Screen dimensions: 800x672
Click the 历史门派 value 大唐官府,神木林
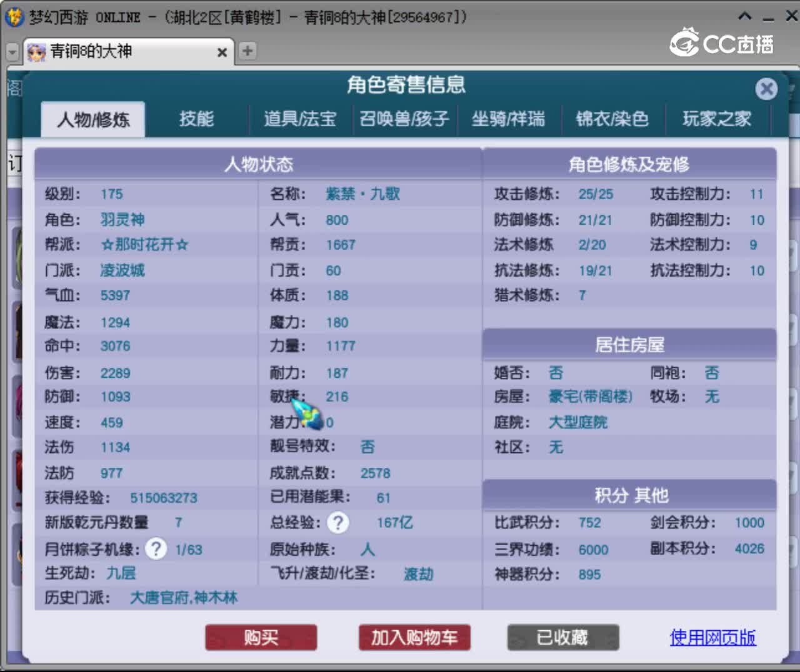click(x=184, y=598)
